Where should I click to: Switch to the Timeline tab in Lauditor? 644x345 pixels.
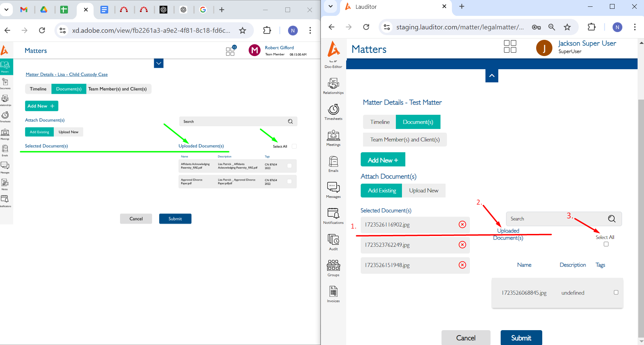379,122
